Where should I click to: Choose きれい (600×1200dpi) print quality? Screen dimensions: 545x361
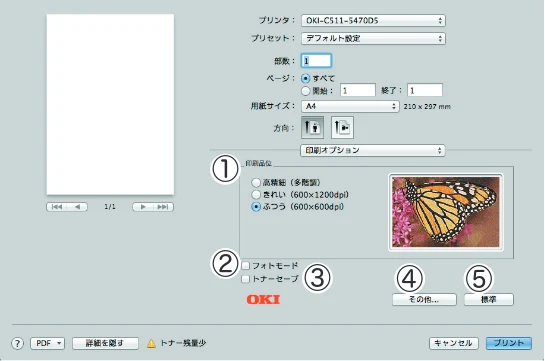point(256,195)
